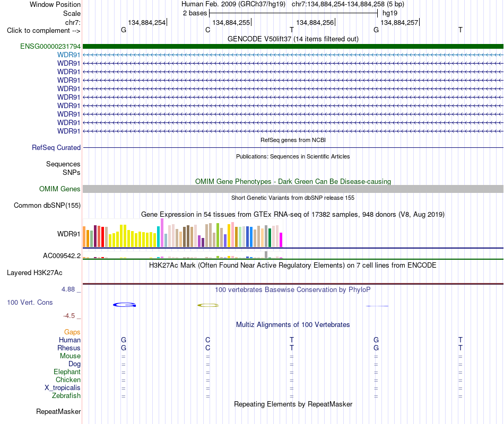Open 'Multiz Alignments of 100 Vertebrates' track title
Viewport: 504px width, 424px height.
(x=293, y=325)
